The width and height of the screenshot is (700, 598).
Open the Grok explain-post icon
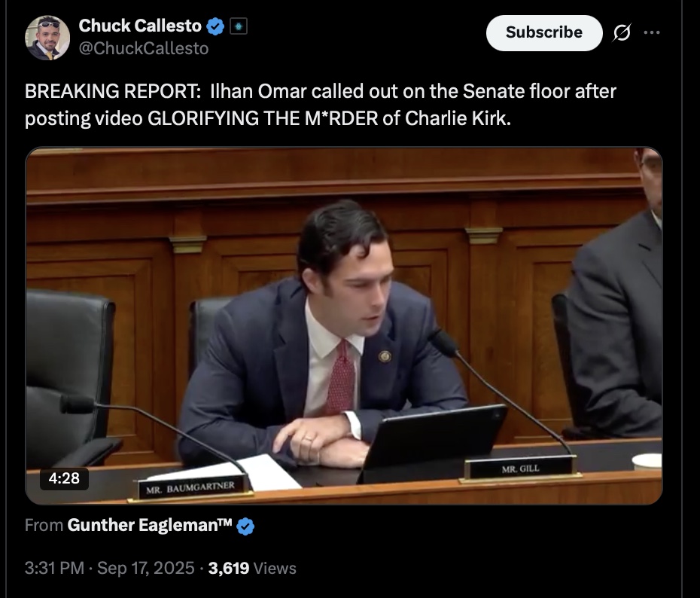point(622,32)
